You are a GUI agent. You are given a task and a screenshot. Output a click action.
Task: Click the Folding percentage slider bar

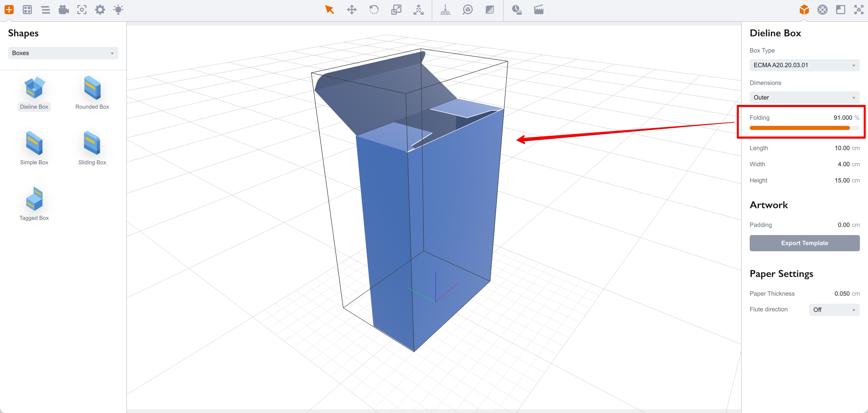pyautogui.click(x=804, y=128)
